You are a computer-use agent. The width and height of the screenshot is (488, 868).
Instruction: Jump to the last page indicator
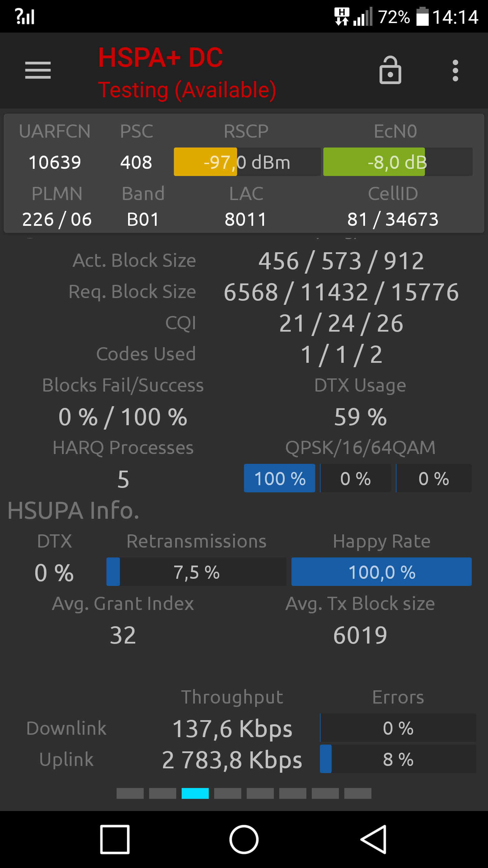pos(358,793)
